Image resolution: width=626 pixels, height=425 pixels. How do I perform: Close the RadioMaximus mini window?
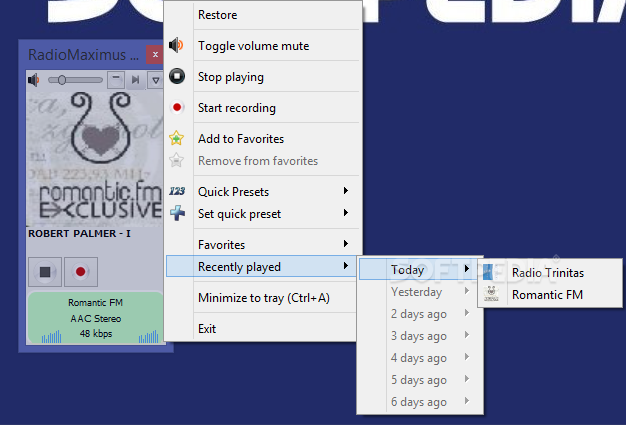click(155, 54)
